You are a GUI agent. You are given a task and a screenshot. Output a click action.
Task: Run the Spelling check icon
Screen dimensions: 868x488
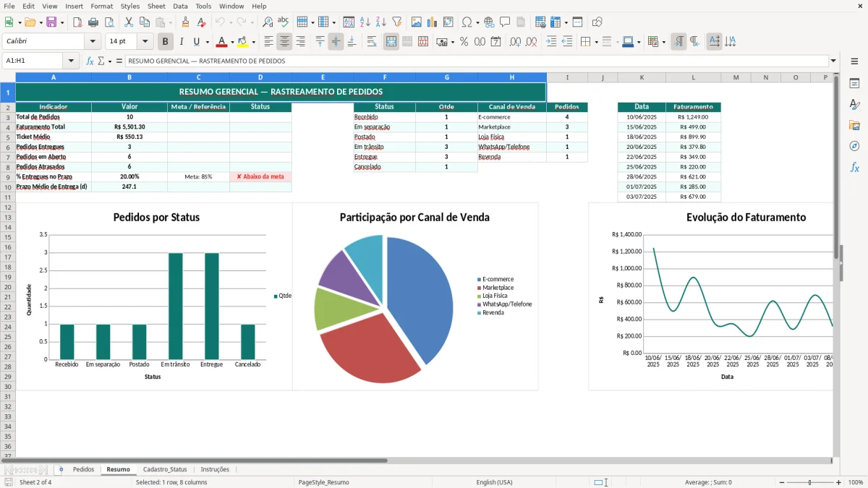tap(283, 22)
